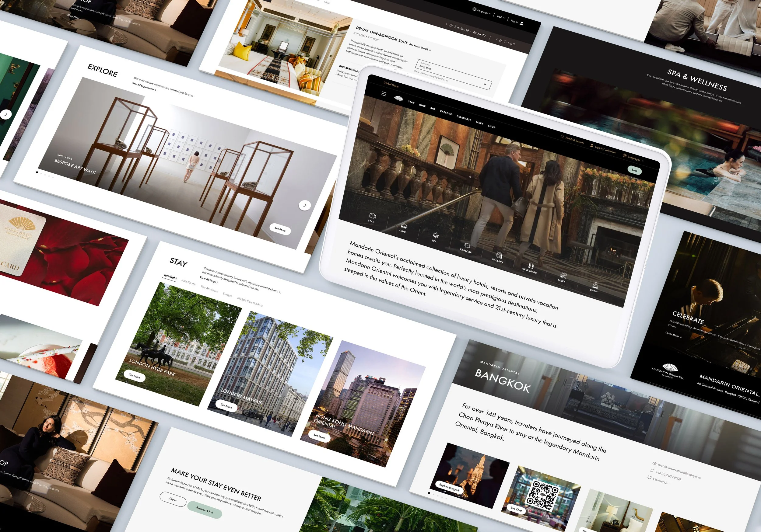Click the globe icon in the suite page header
The height and width of the screenshot is (532, 761).
(474, 9)
